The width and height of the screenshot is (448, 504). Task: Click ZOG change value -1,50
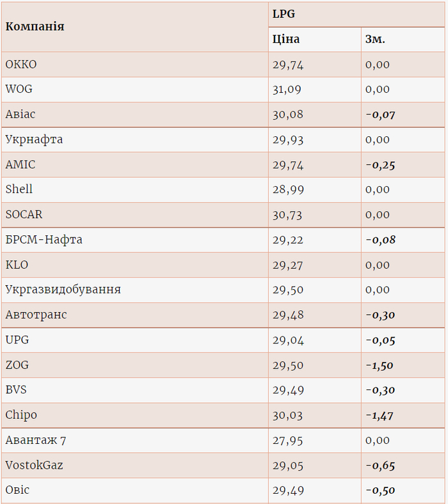pyautogui.click(x=380, y=365)
